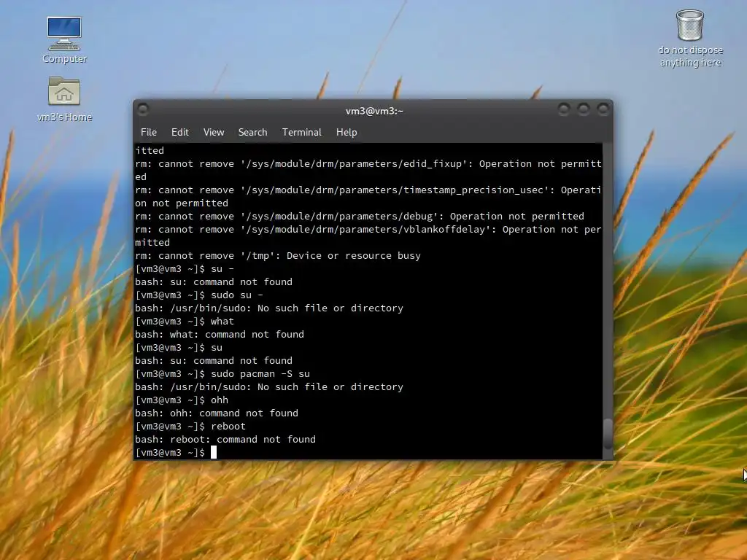
Task: Click 'do not dispose anything here' label
Action: [690, 56]
